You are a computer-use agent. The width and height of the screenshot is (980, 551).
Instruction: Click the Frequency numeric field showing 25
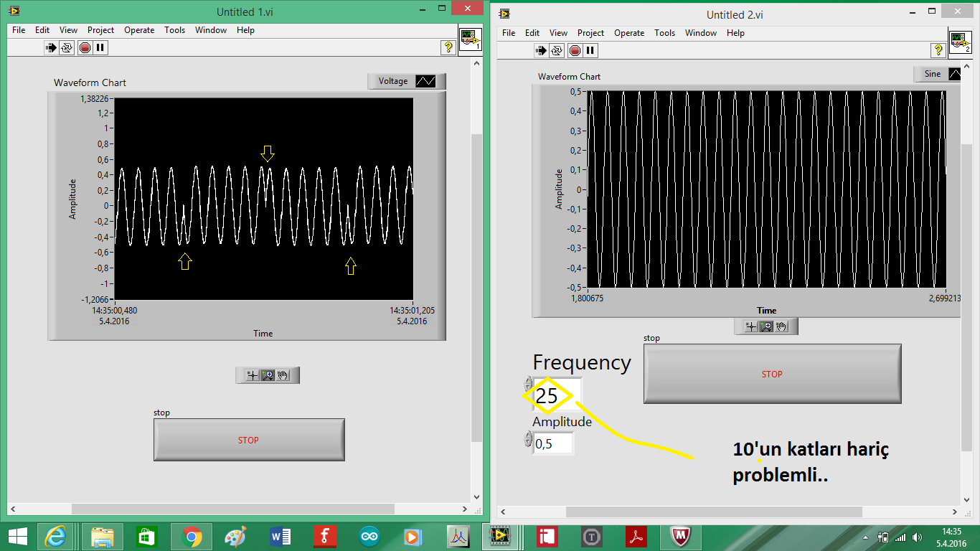pos(557,395)
